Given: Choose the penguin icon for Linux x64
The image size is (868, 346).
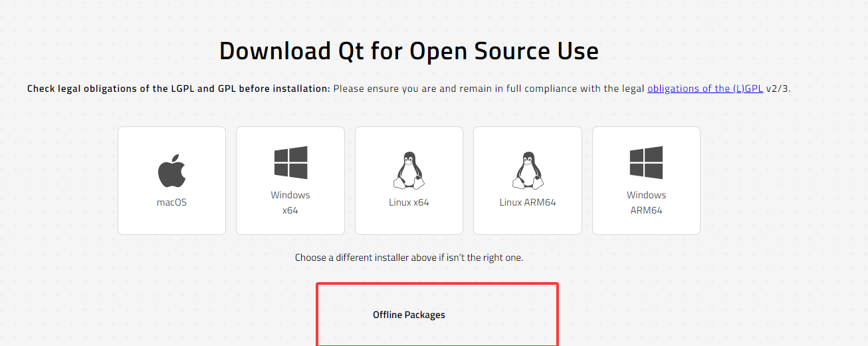Looking at the screenshot, I should coord(409,170).
